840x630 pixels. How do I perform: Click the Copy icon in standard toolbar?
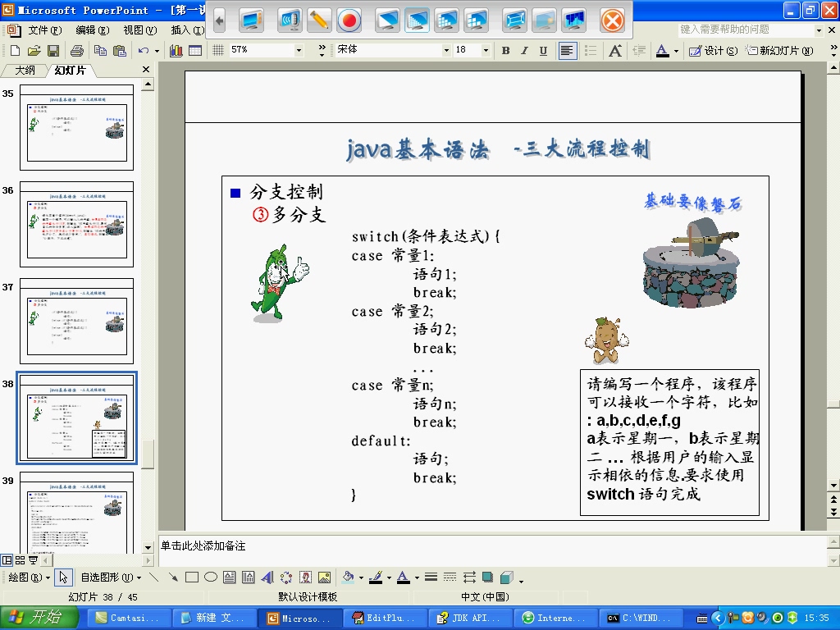100,50
